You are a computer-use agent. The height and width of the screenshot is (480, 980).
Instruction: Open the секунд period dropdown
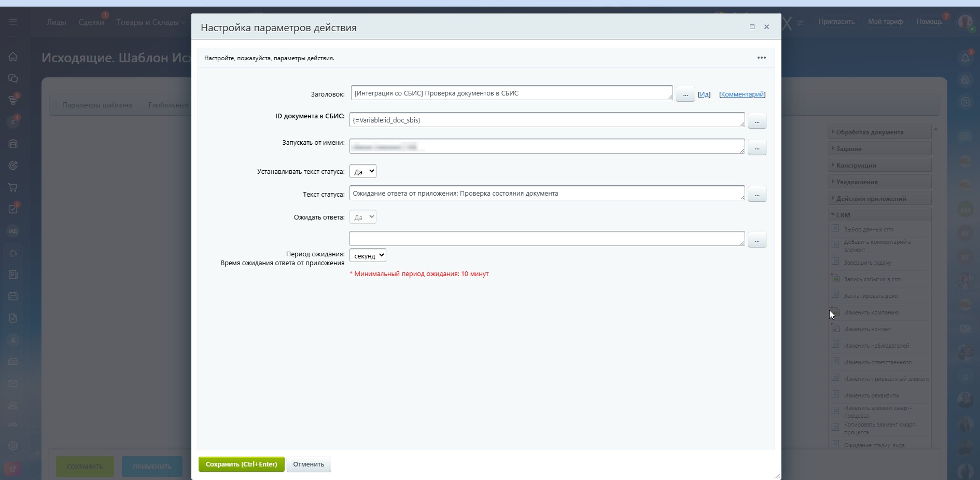(368, 255)
